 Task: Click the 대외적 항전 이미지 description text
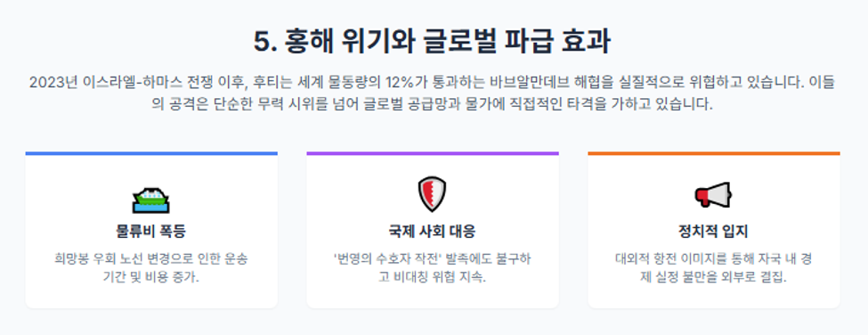[714, 268]
